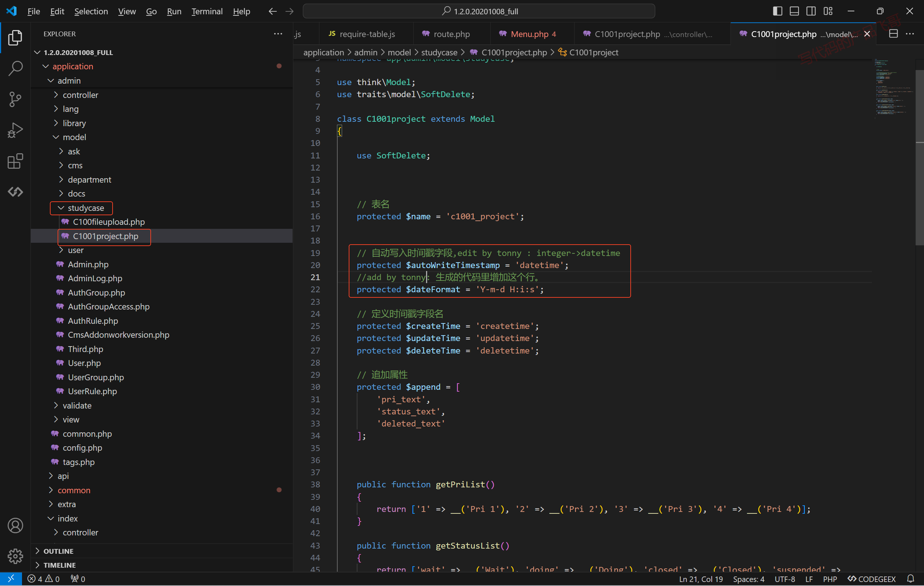Open the Manage gear icon
The image size is (924, 586).
click(15, 556)
